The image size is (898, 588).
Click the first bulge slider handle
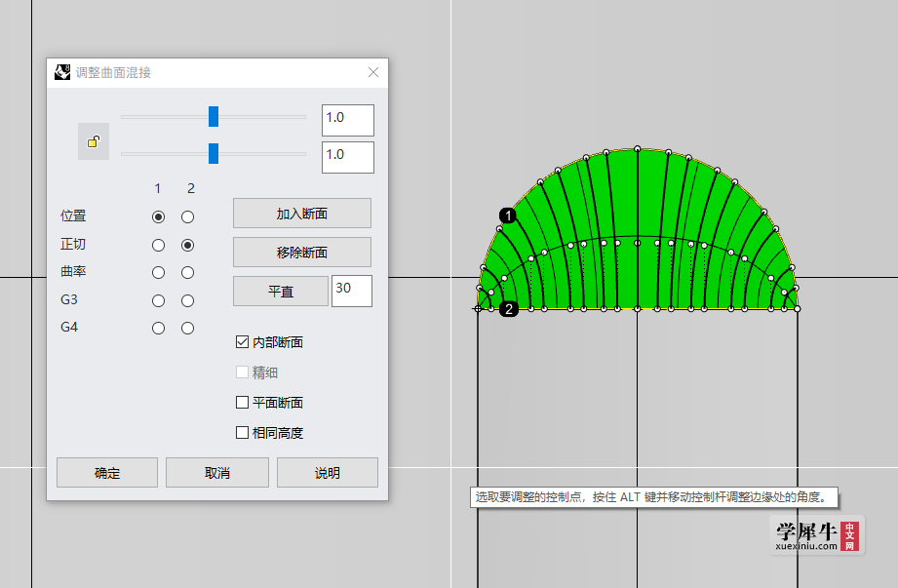(x=214, y=116)
